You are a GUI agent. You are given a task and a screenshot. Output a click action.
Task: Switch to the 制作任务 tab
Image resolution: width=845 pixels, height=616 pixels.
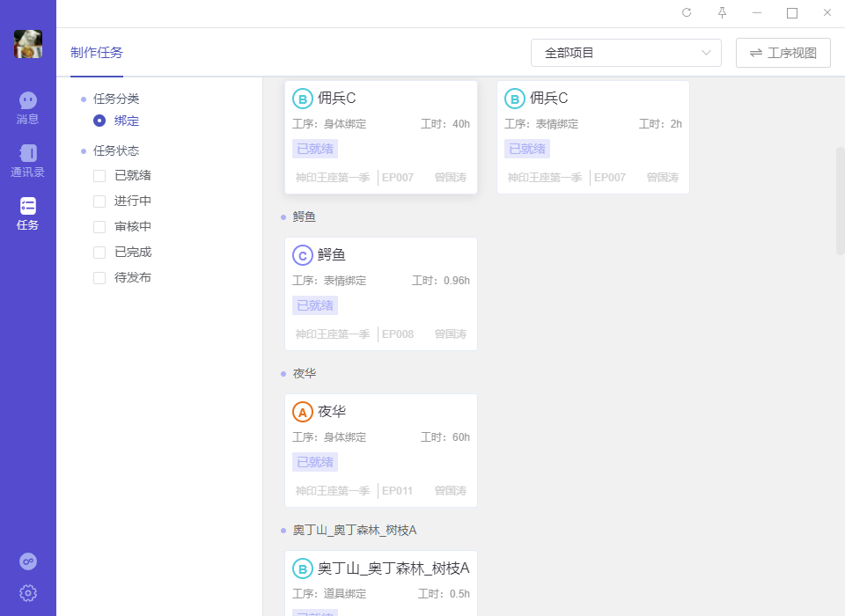[97, 53]
